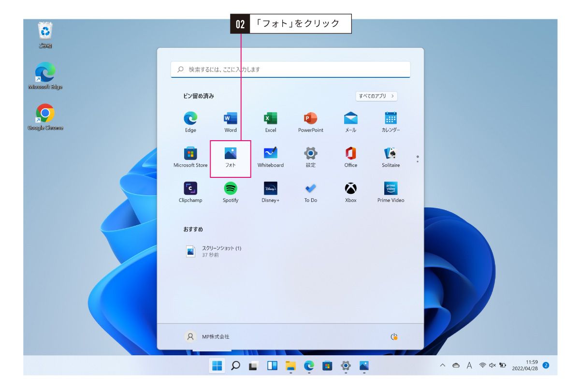Launch Spotify from the Start menu
This screenshot has width=580, height=392.
click(x=231, y=192)
